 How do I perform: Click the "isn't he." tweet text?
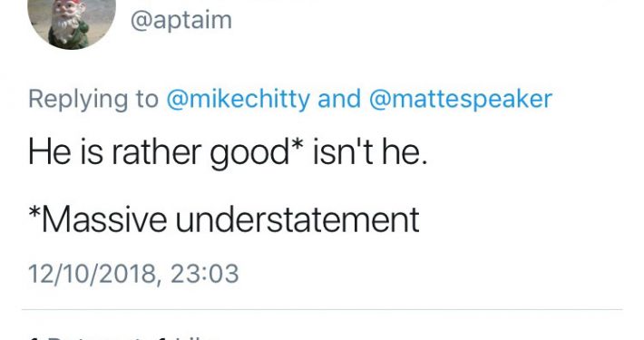point(370,152)
